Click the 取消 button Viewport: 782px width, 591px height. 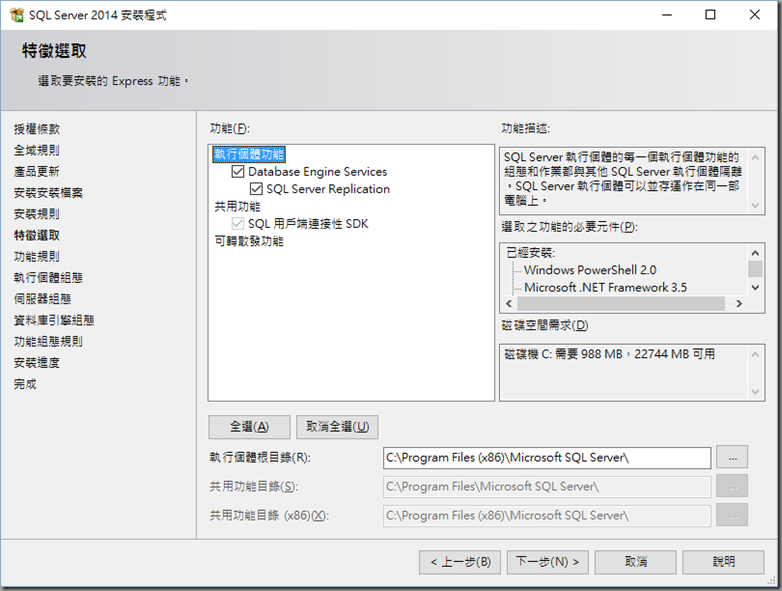tap(635, 562)
